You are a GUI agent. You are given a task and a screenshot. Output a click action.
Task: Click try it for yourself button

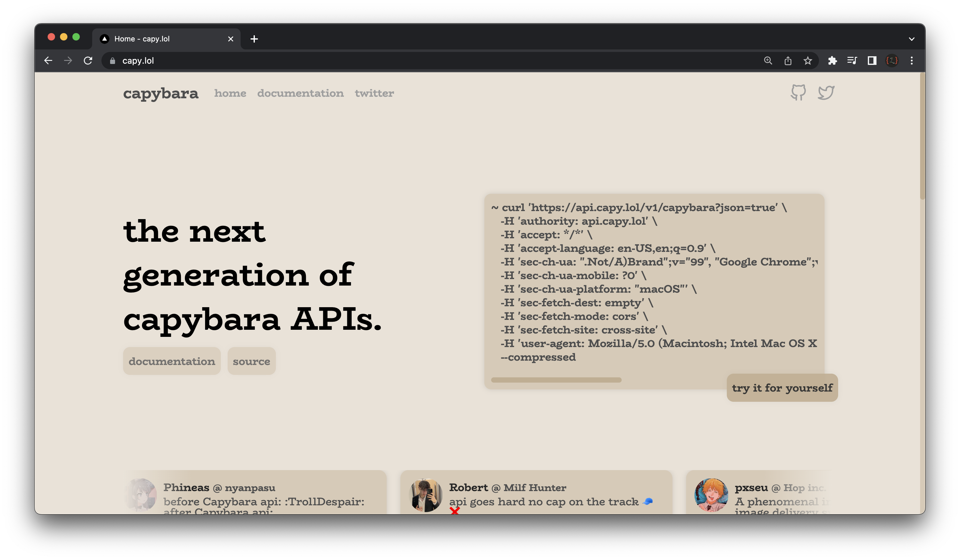pyautogui.click(x=782, y=388)
